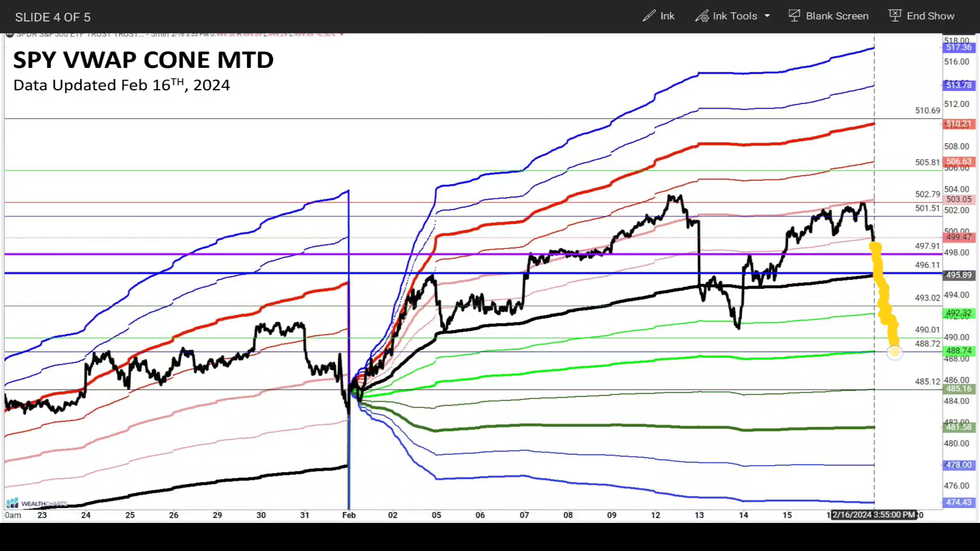Click the 478.00 blue price label
The width and height of the screenshot is (980, 551).
pos(959,465)
